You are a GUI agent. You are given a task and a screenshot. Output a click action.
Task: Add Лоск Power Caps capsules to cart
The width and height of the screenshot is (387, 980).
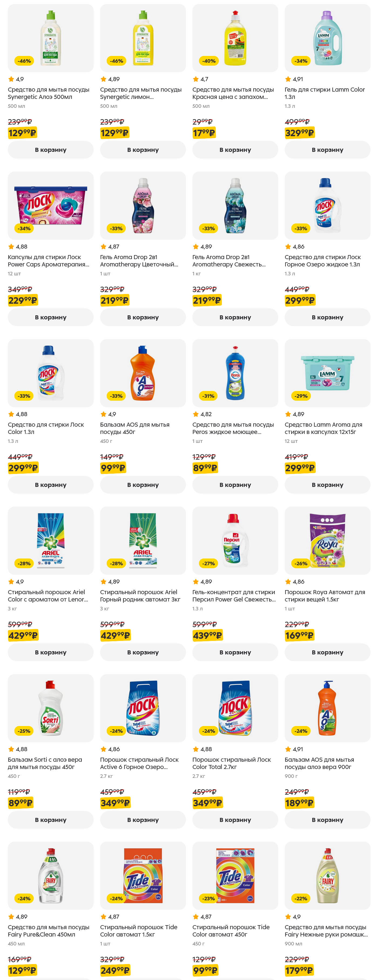coord(50,317)
